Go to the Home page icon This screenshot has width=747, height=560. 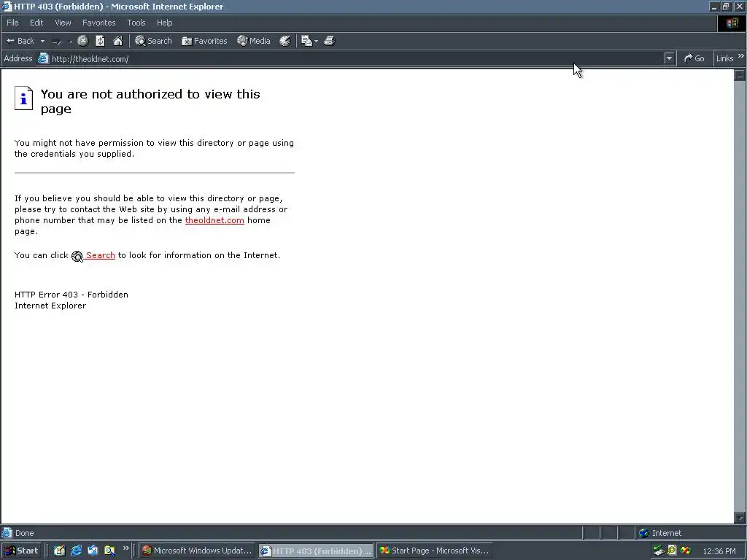[x=117, y=41]
